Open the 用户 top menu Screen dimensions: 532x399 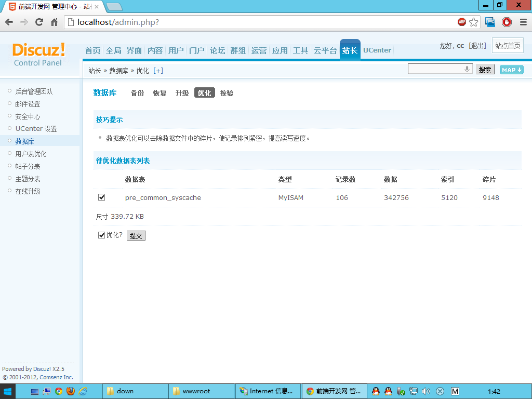(176, 50)
